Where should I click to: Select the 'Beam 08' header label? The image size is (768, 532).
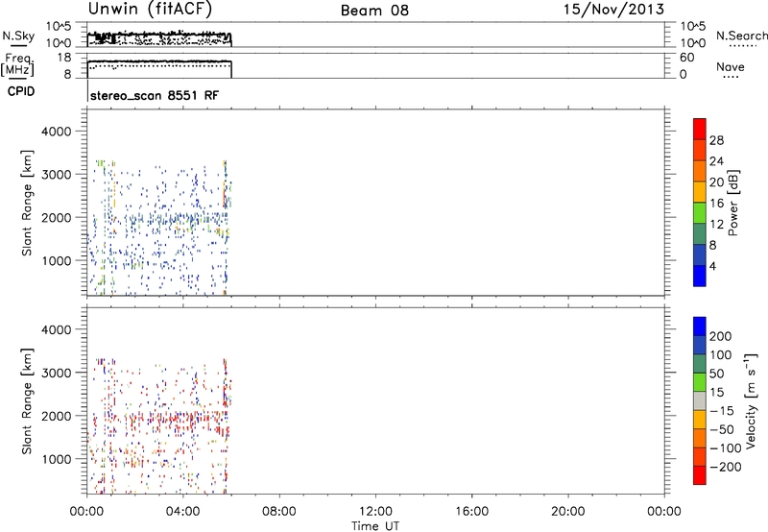tap(374, 11)
